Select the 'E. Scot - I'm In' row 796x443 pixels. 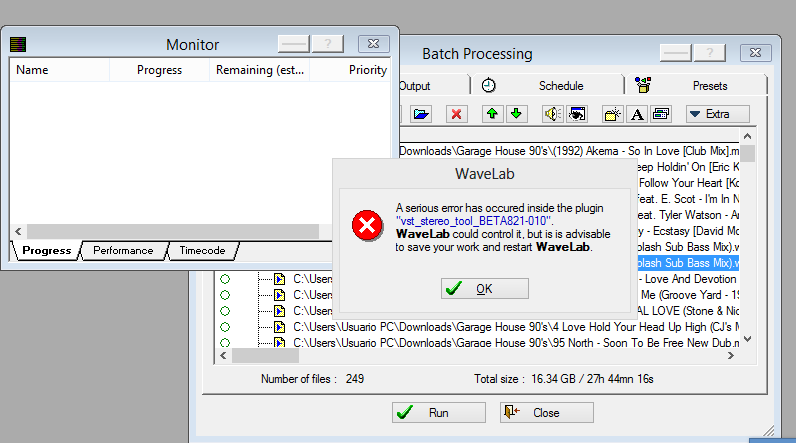click(688, 199)
